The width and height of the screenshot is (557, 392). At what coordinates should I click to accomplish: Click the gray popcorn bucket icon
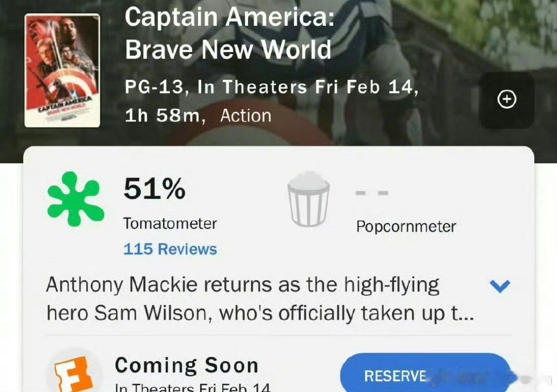pyautogui.click(x=308, y=199)
